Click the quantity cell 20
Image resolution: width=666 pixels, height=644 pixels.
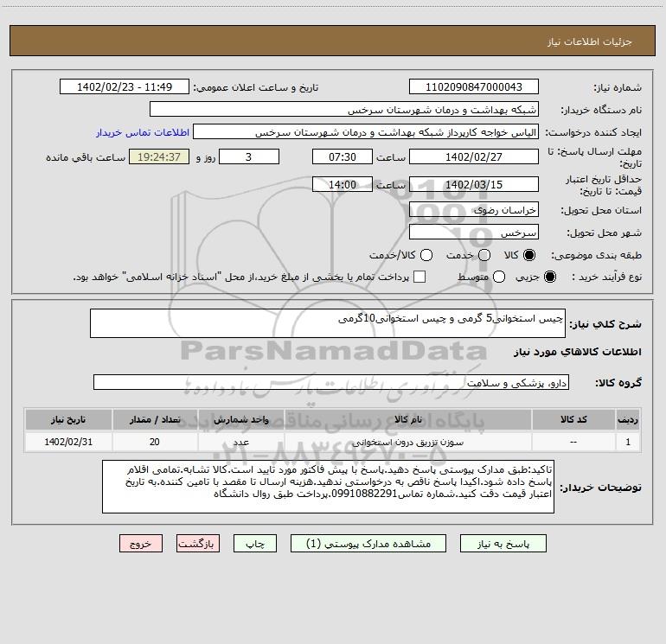pos(155,442)
